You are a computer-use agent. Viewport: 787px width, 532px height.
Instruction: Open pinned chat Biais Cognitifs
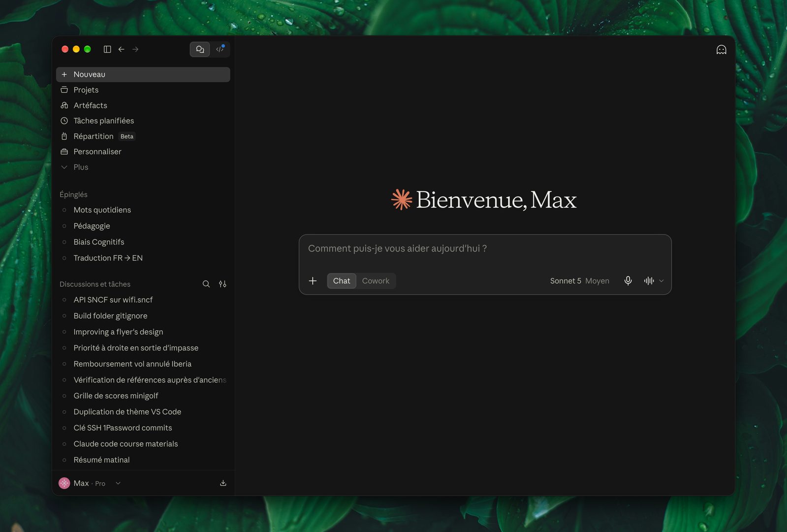[143, 242]
